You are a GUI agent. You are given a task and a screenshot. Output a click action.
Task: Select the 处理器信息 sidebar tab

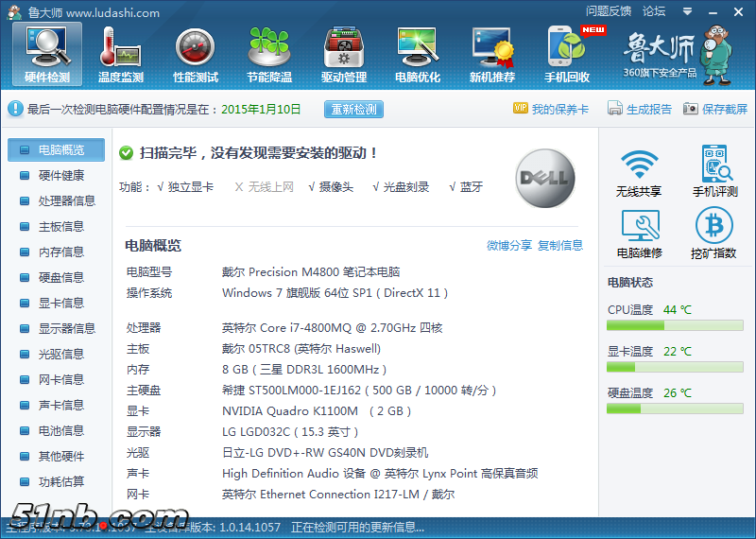point(57,200)
